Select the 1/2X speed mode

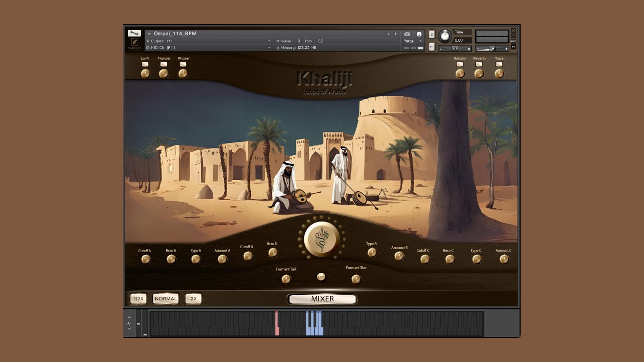(x=138, y=299)
